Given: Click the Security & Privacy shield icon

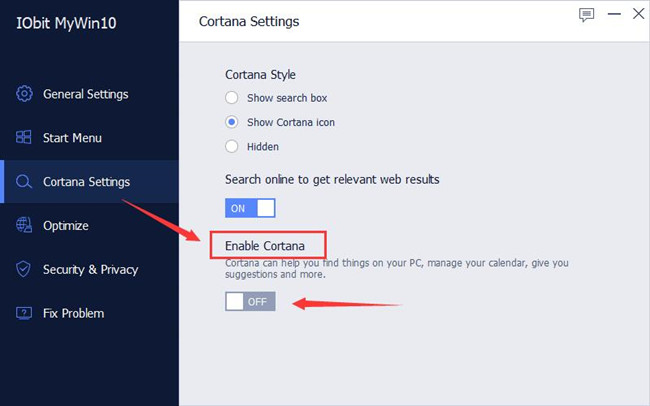Looking at the screenshot, I should pyautogui.click(x=23, y=269).
